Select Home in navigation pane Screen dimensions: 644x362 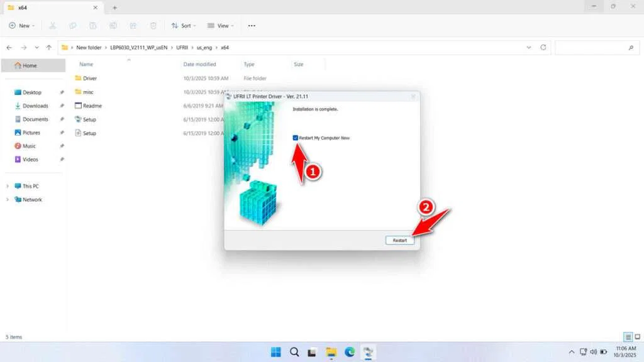click(x=30, y=65)
